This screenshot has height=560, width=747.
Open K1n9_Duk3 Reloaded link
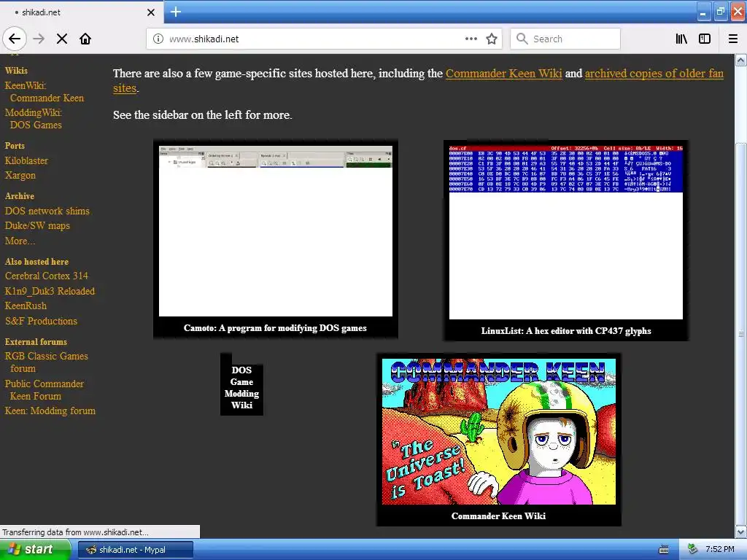[x=50, y=291]
